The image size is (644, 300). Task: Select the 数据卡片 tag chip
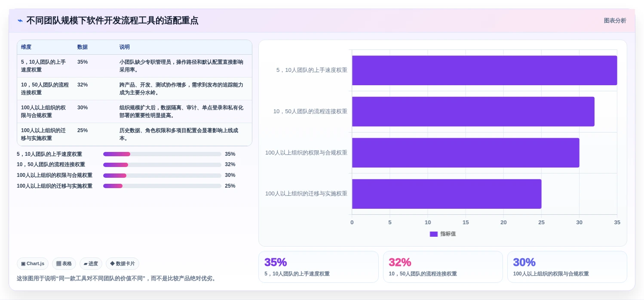pos(123,263)
